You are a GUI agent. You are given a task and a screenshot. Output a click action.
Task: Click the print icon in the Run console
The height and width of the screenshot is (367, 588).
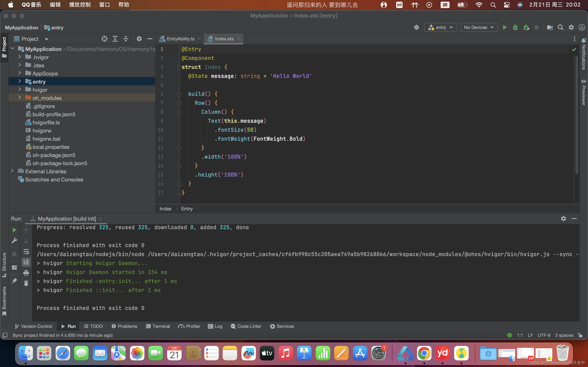coord(26,273)
